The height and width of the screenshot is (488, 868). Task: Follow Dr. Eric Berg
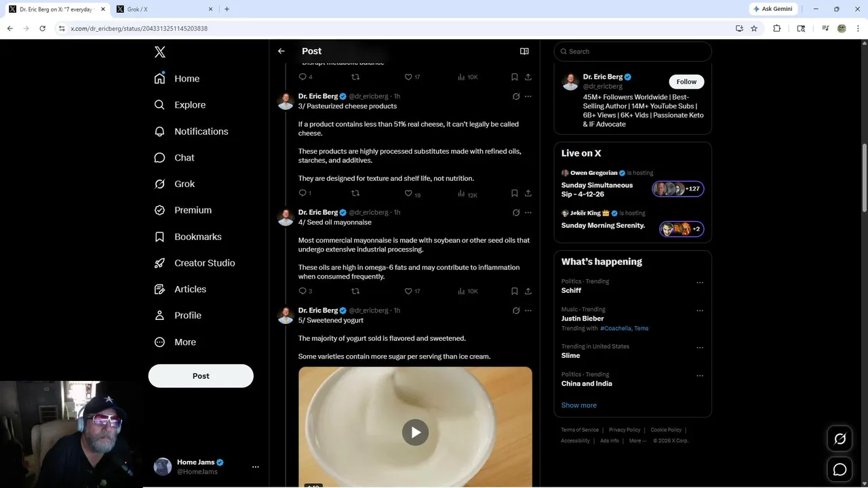tap(686, 81)
